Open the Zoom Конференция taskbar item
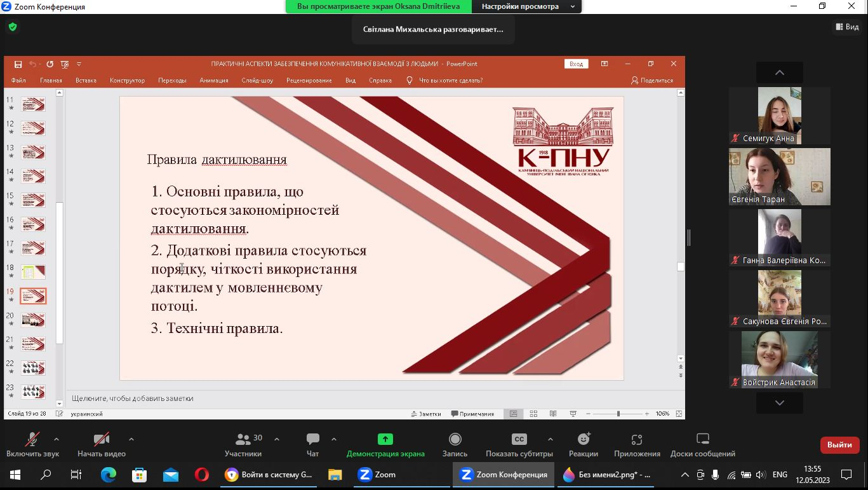Image resolution: width=868 pixels, height=490 pixels. (504, 475)
